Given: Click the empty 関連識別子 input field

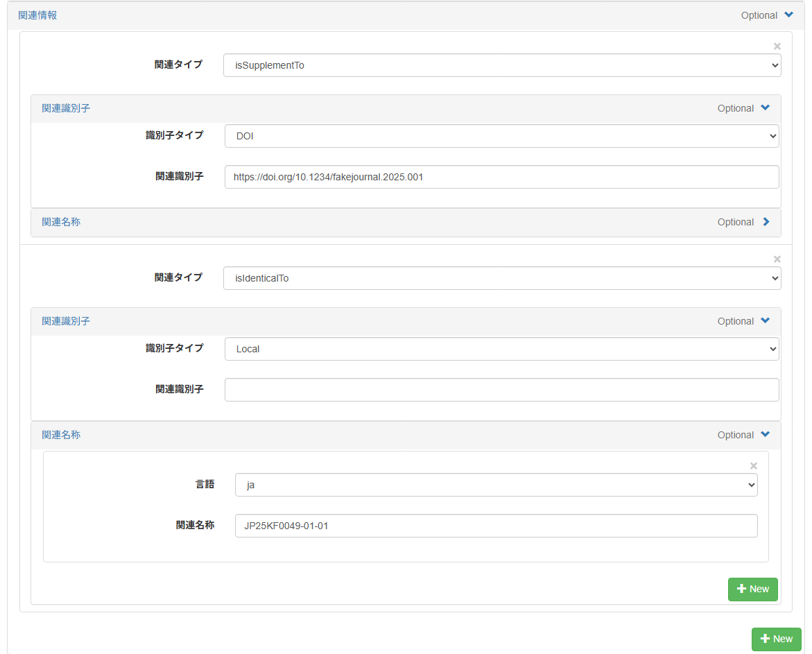Looking at the screenshot, I should pos(501,390).
